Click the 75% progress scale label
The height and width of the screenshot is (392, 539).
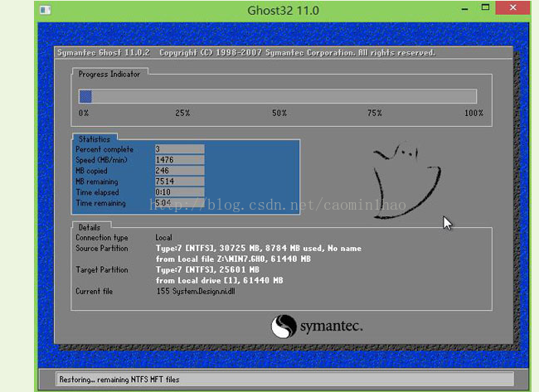[x=374, y=113]
